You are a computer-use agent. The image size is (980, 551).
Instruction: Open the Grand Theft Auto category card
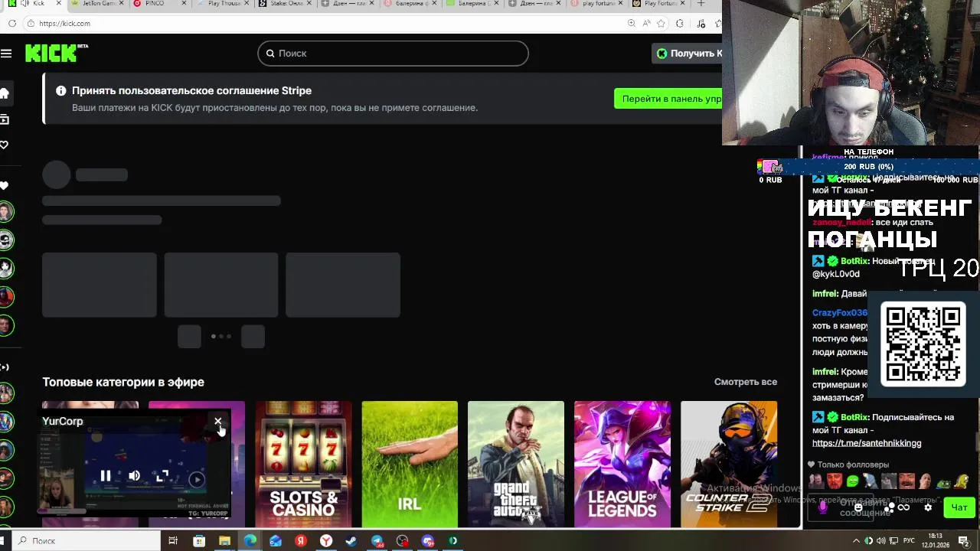[x=516, y=464]
